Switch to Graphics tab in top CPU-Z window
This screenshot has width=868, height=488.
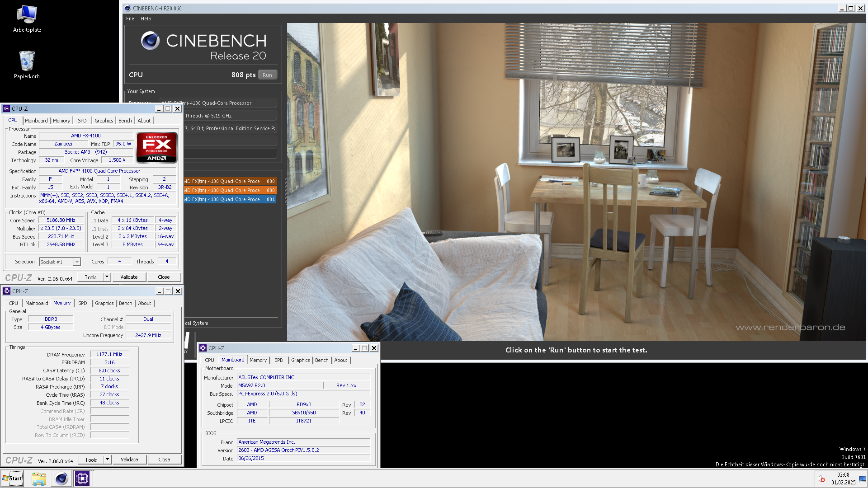pos(104,121)
